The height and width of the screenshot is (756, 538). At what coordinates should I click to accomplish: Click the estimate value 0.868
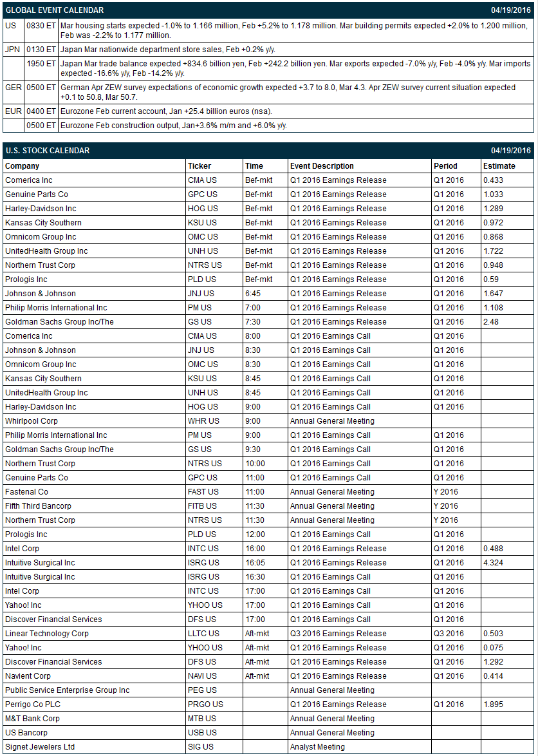[x=493, y=237]
